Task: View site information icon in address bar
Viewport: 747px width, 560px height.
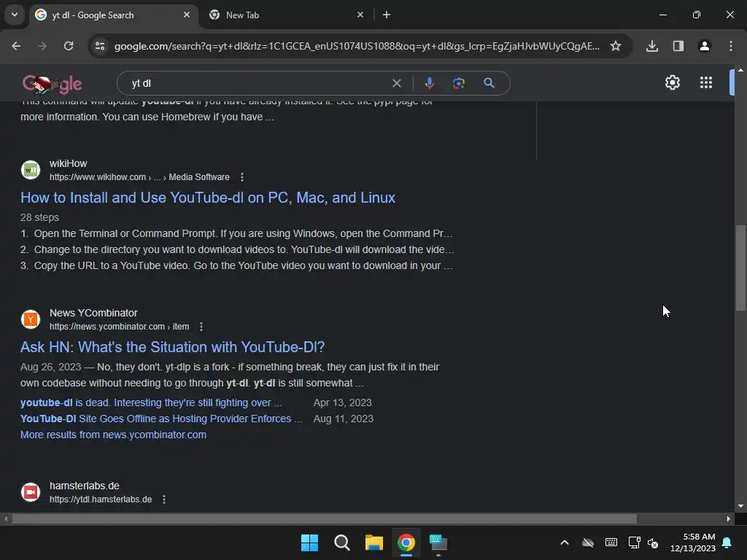Action: click(x=99, y=46)
